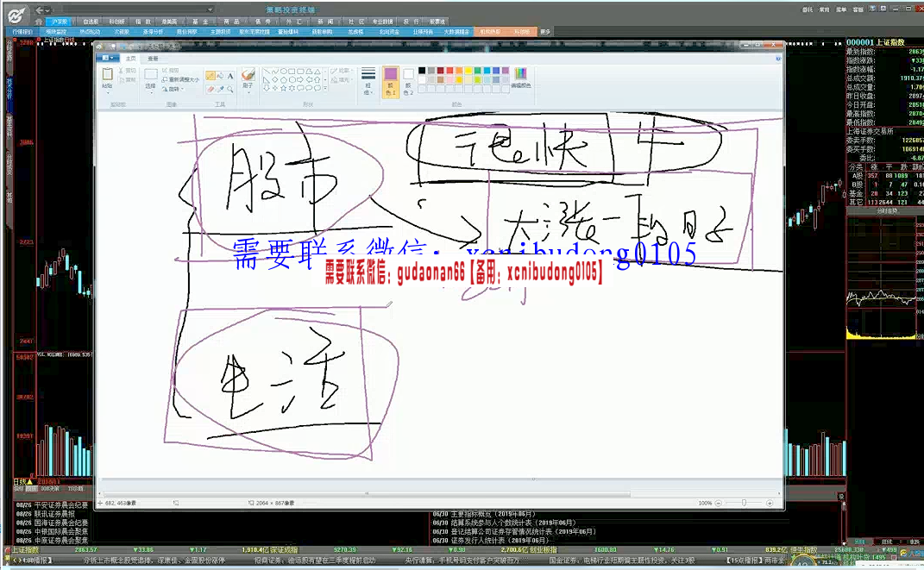This screenshot has width=924, height=570.
Task: Expand the shapes gallery more arrow
Action: pos(324,88)
